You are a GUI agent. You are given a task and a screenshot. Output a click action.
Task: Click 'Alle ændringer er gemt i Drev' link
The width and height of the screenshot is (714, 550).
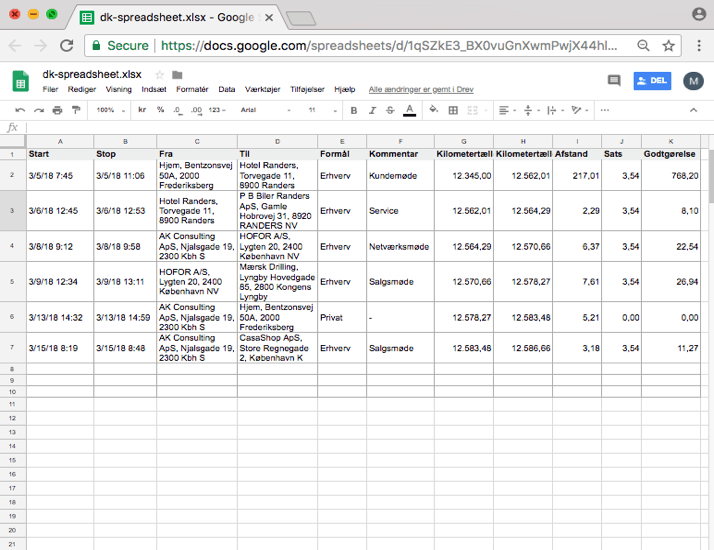[x=421, y=89]
